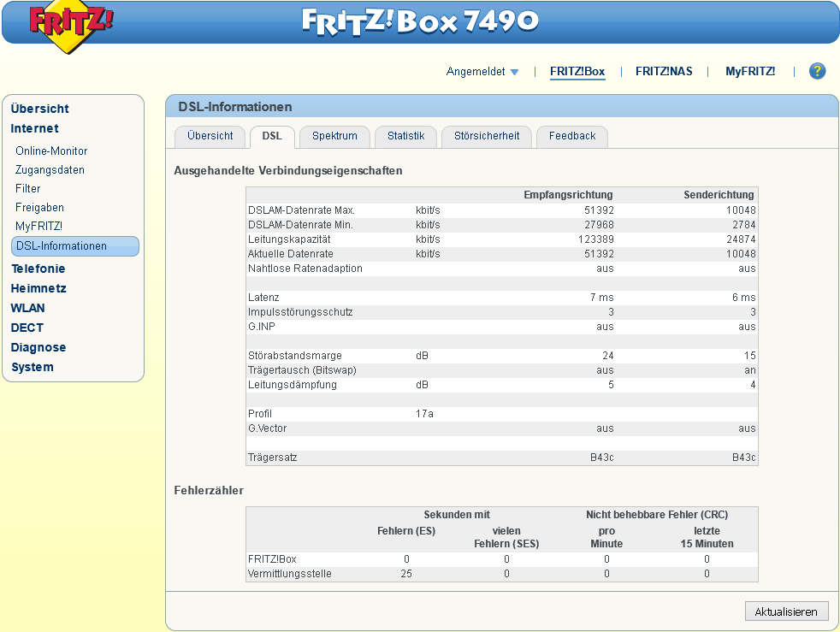
Task: Click the Senderichtung column header
Action: tap(719, 195)
